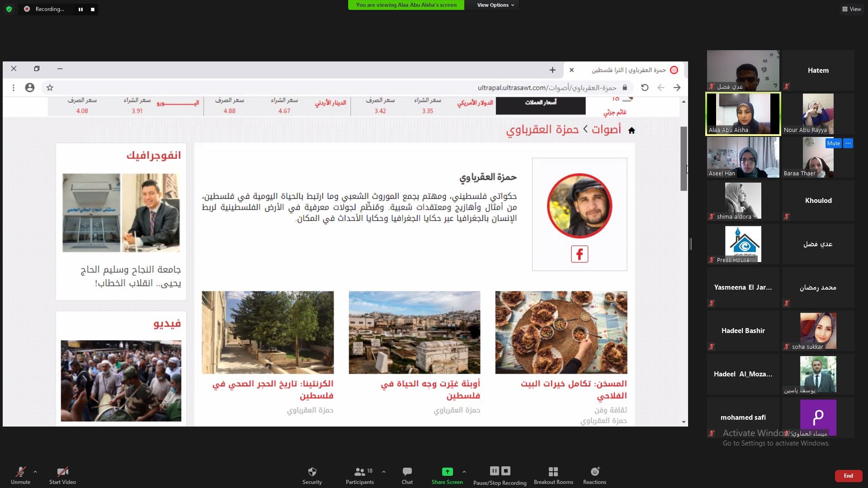Mute Baraa Thaer with the Mute button
Viewport: 868px width, 488px height.
point(833,143)
